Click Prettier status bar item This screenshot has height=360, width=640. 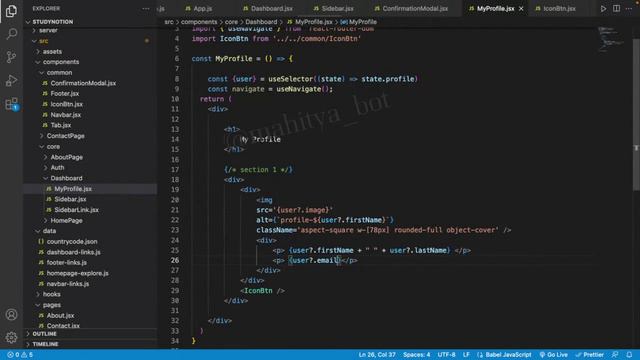pyautogui.click(x=589, y=355)
